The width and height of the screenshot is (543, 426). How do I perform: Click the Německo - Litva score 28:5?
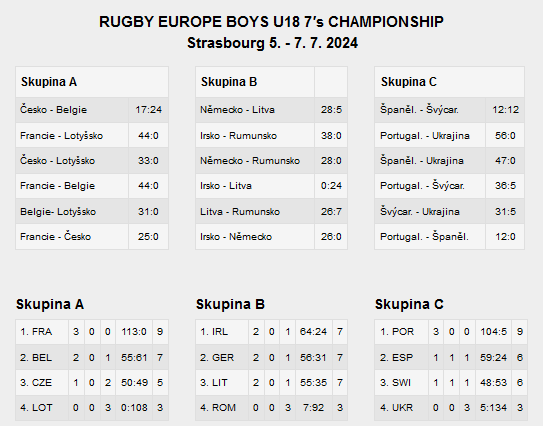point(331,110)
